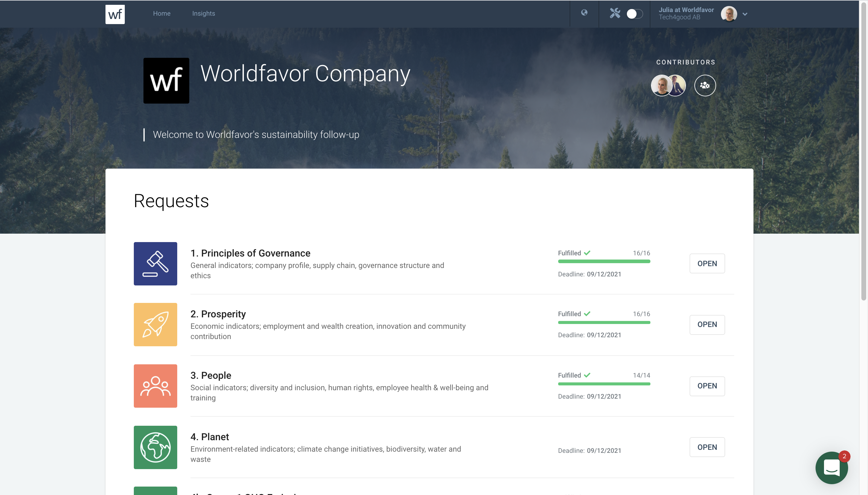Open the Prosperity request

pyautogui.click(x=707, y=324)
